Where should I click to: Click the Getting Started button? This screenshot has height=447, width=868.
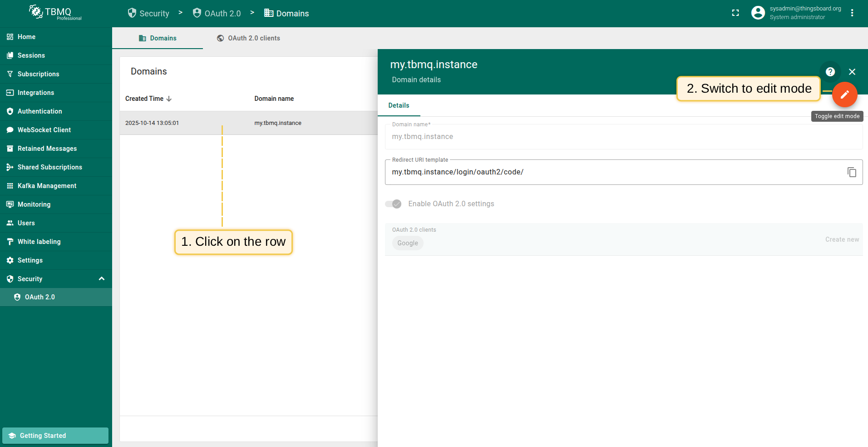pyautogui.click(x=55, y=436)
